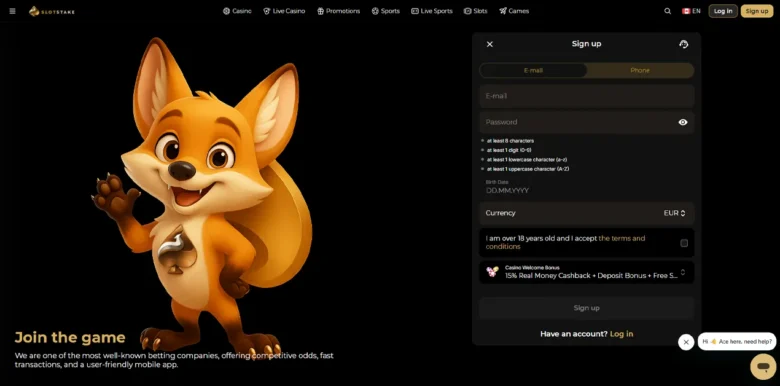This screenshot has height=386, width=780.
Task: Switch to the Phone registration tab
Action: tap(640, 71)
